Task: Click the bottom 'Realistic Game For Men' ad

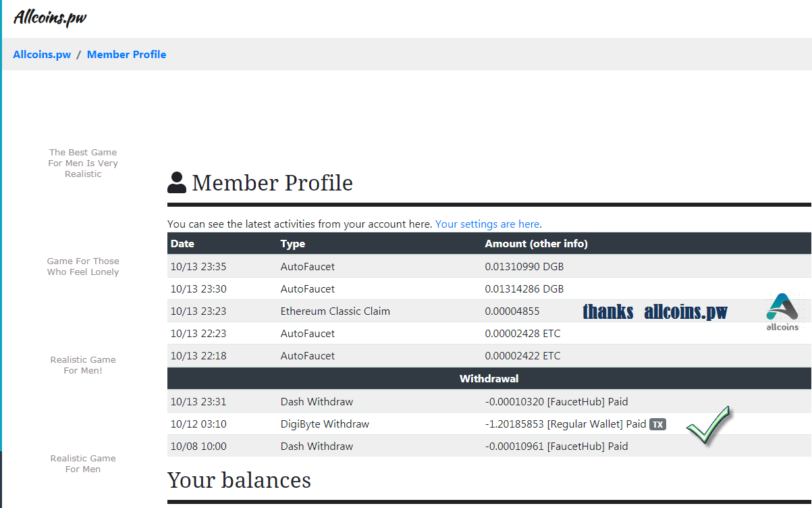Action: (x=83, y=464)
